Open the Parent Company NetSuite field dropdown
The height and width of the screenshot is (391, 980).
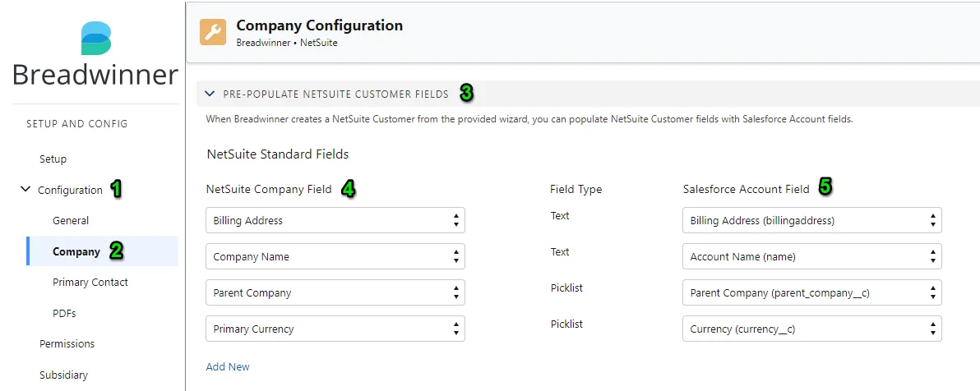pos(335,293)
